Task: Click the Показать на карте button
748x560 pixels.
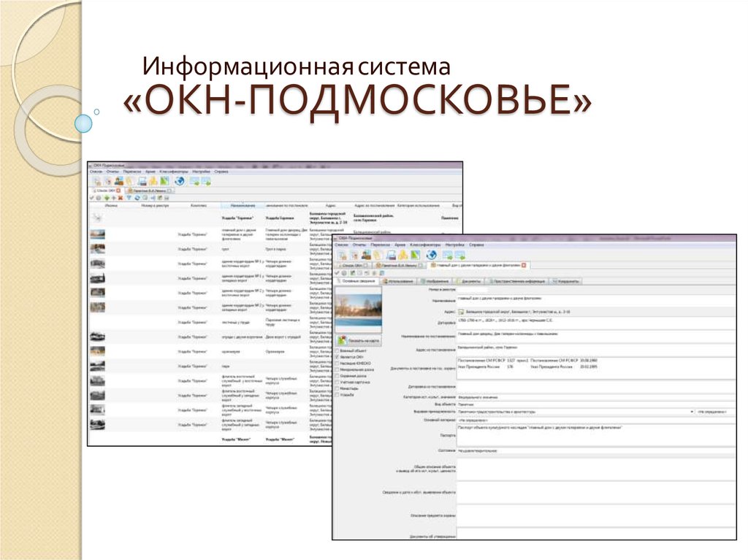Action: (359, 340)
